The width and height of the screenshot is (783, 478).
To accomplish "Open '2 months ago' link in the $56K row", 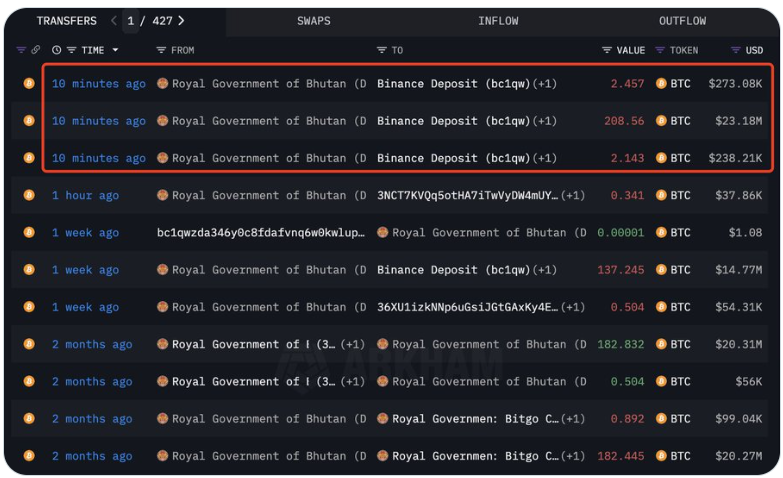I will 92,381.
